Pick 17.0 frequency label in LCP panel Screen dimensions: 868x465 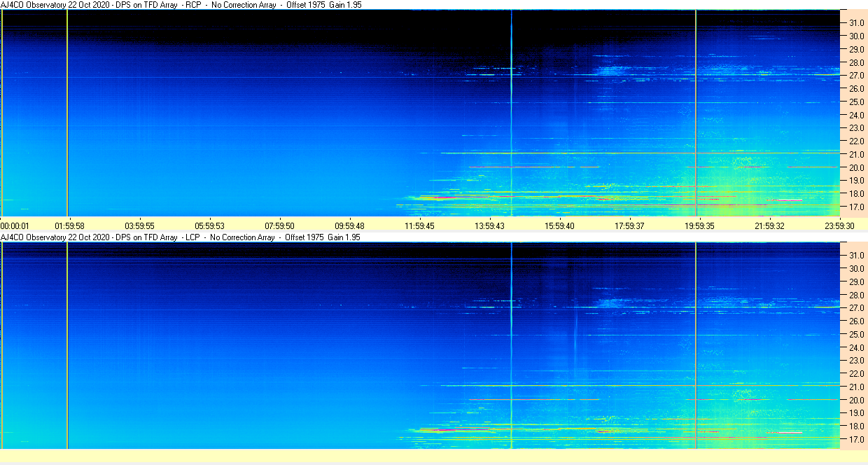point(856,440)
